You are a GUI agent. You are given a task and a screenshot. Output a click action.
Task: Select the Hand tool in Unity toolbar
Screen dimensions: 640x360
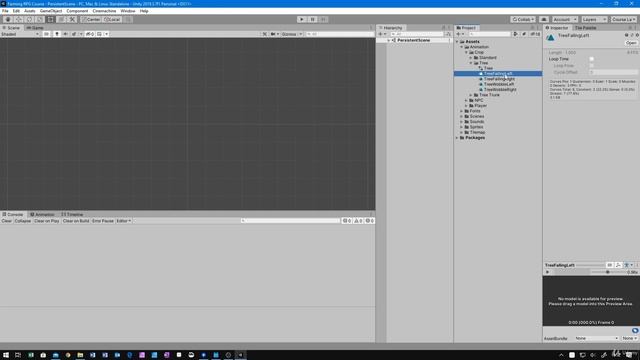pos(8,20)
